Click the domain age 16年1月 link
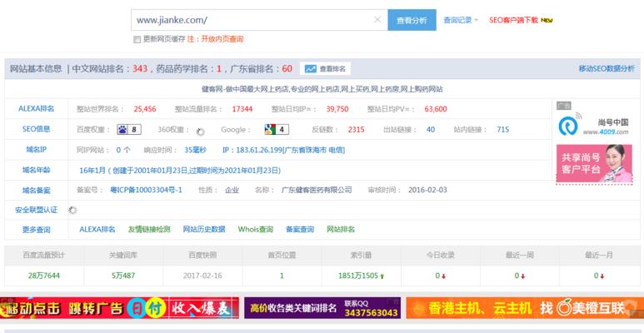This screenshot has width=644, height=333. pos(180,171)
